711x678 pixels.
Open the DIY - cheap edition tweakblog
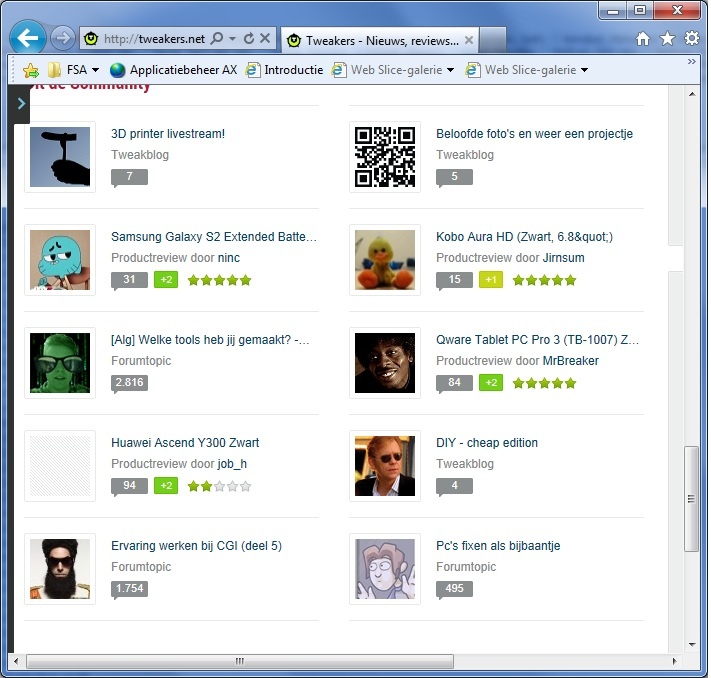point(487,443)
